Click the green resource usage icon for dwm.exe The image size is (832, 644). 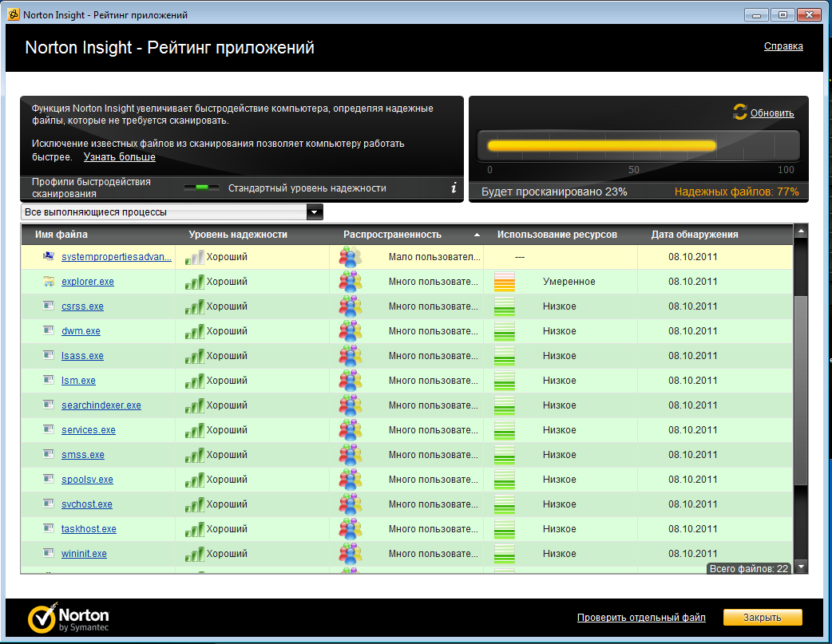point(504,331)
